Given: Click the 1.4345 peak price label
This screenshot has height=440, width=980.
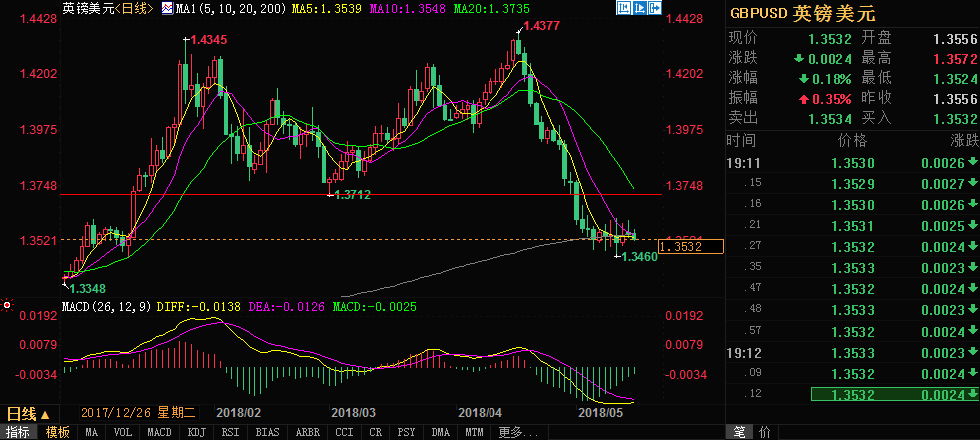Looking at the screenshot, I should 208,39.
